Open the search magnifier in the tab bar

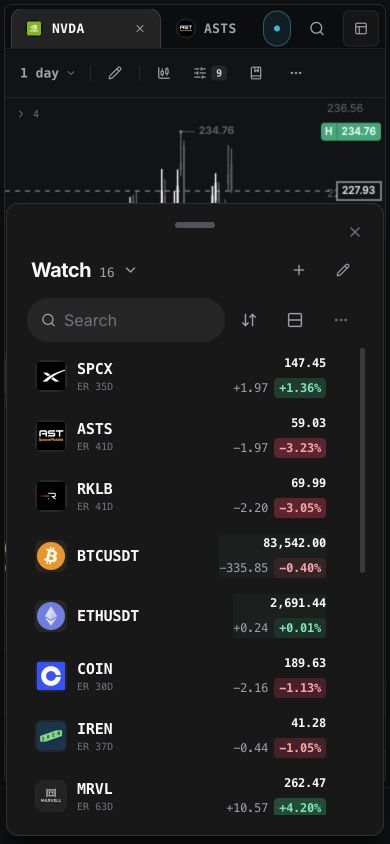317,29
